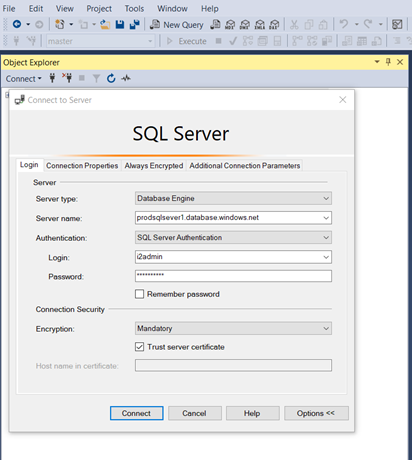Click the DAX query icon
The image size is (412, 460).
(x=274, y=25)
